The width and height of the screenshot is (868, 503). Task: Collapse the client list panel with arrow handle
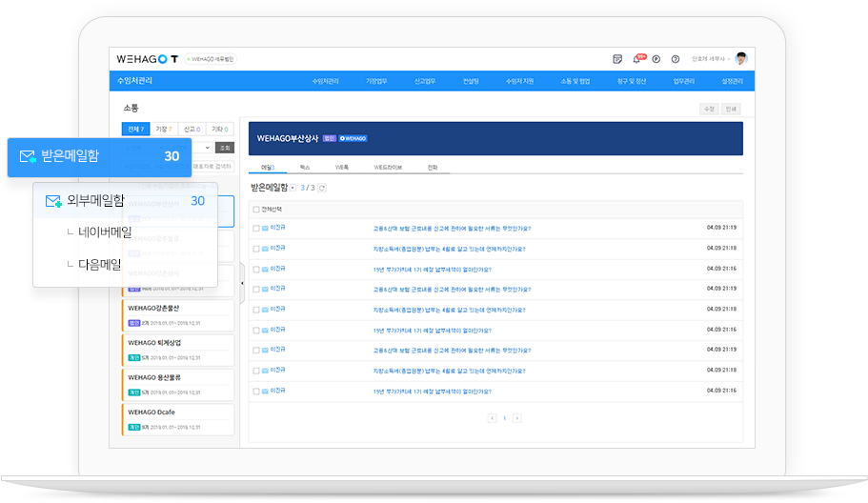[x=242, y=283]
